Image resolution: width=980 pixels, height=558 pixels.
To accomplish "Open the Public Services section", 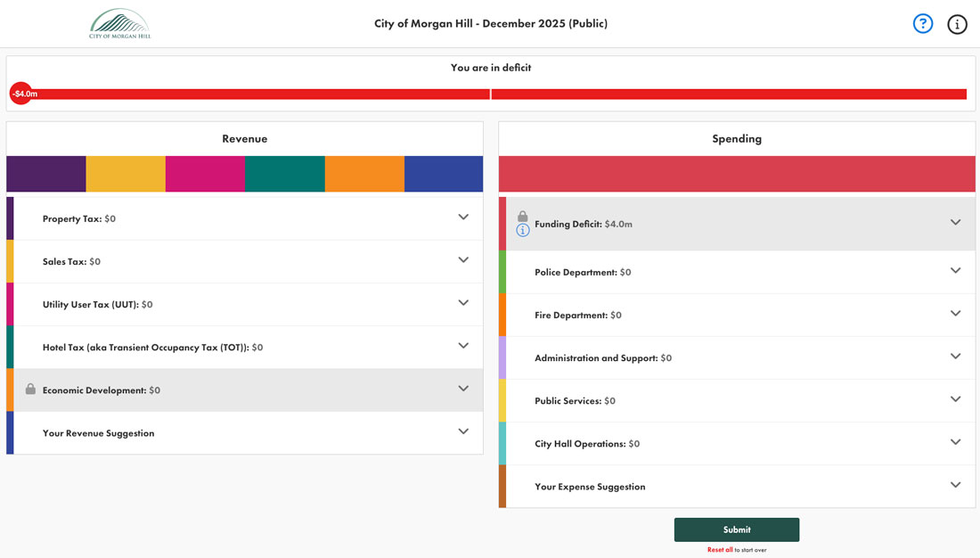I will (955, 399).
